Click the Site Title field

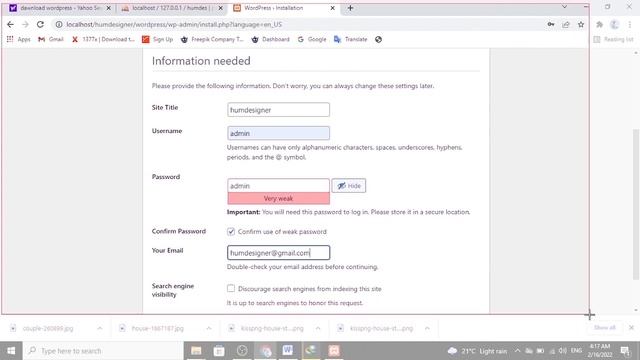pyautogui.click(x=278, y=110)
